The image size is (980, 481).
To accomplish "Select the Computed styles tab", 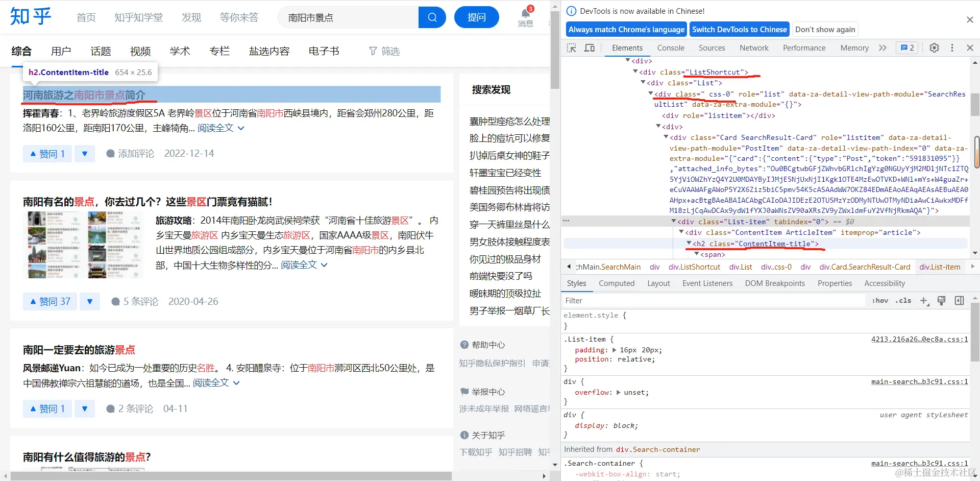I will coord(617,283).
